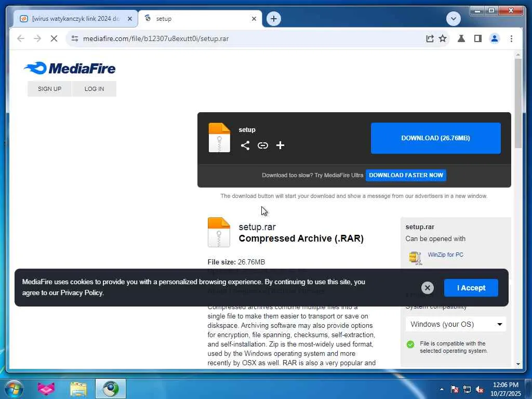This screenshot has height=399, width=532.
Task: Click I Accept cookie button
Action: click(471, 288)
